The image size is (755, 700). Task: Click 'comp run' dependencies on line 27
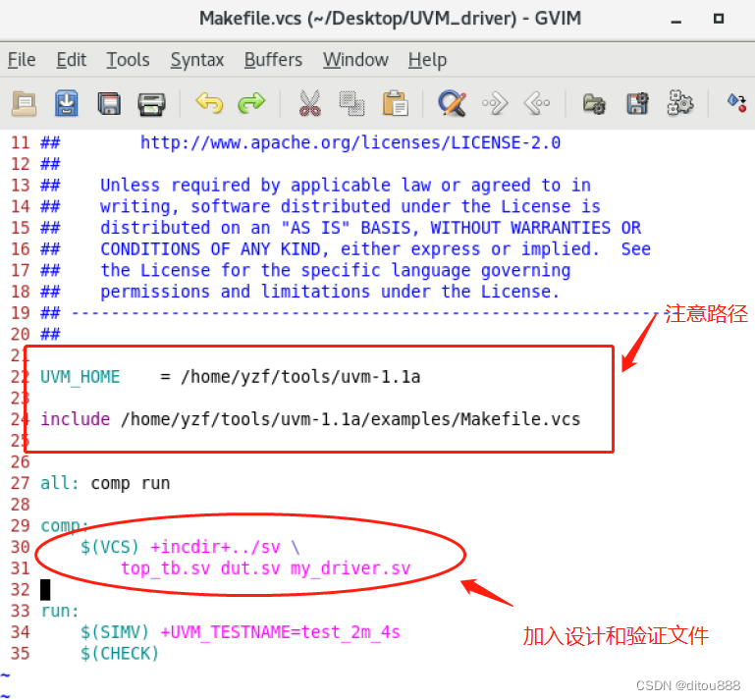pyautogui.click(x=131, y=483)
